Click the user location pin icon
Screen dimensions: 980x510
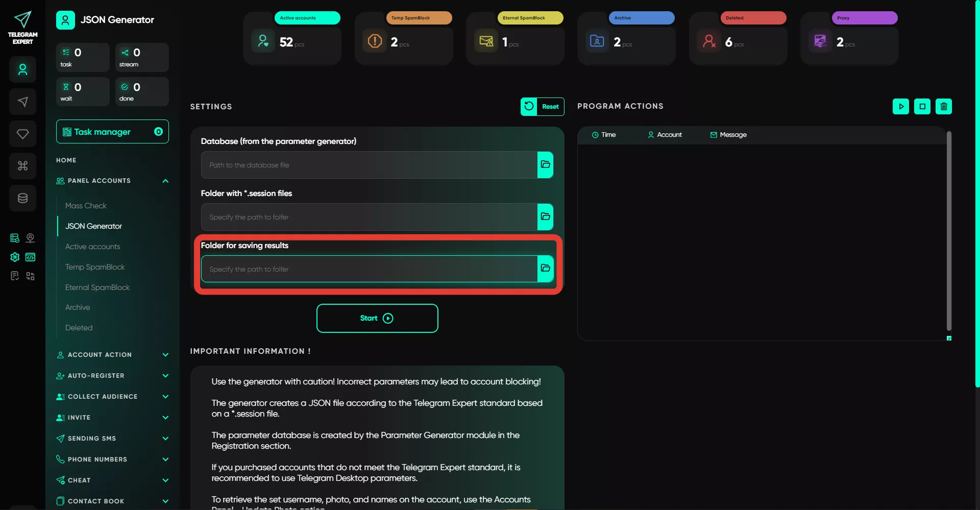pyautogui.click(x=31, y=238)
